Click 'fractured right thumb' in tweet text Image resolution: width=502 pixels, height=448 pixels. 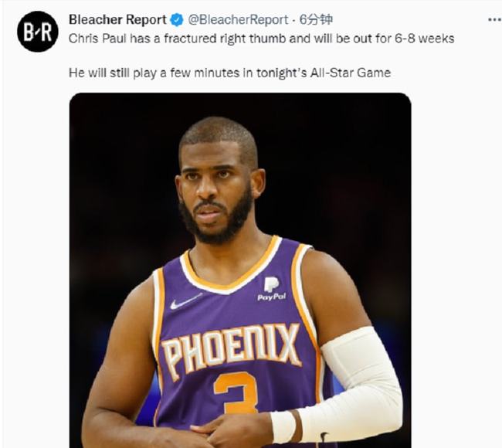pos(225,39)
